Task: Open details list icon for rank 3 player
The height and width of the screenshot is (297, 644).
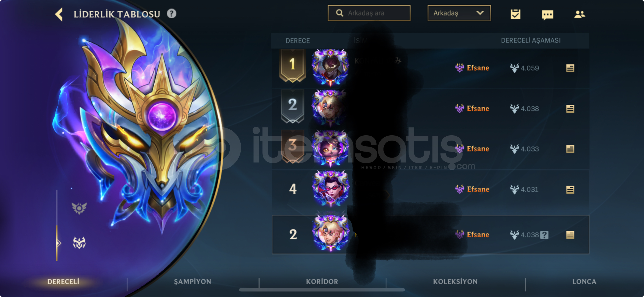Action: [570, 149]
